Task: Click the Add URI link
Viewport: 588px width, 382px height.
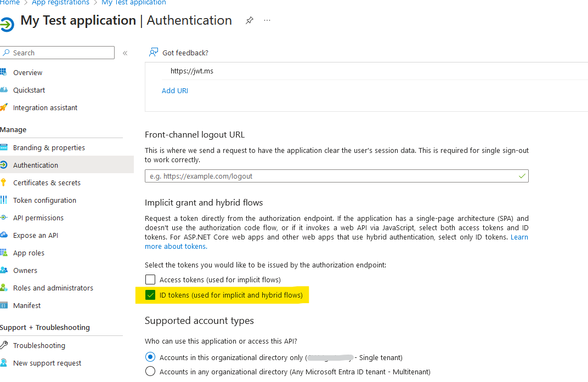Action: coord(175,91)
